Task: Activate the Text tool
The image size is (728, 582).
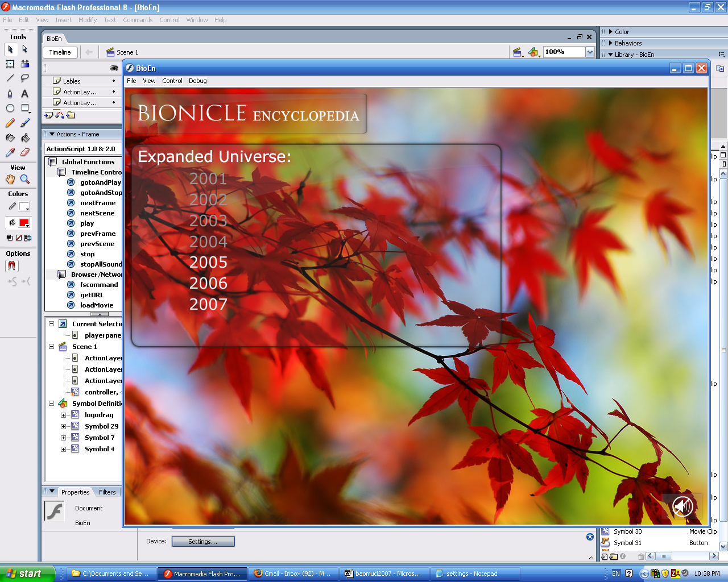Action: point(24,93)
